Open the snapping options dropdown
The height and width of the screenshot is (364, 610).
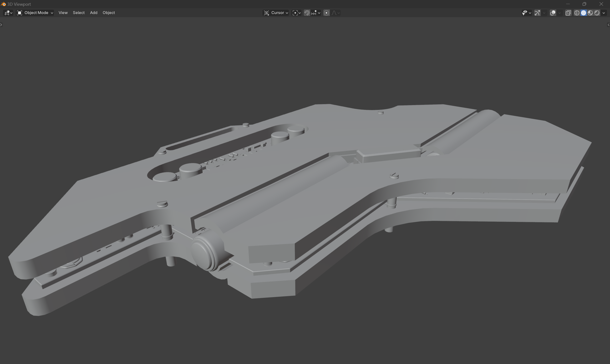316,13
